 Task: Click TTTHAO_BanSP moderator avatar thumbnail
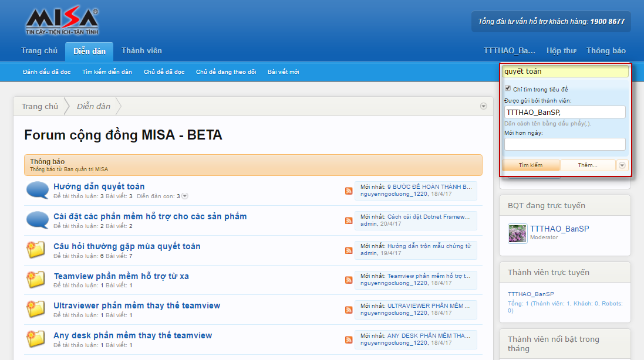(517, 233)
